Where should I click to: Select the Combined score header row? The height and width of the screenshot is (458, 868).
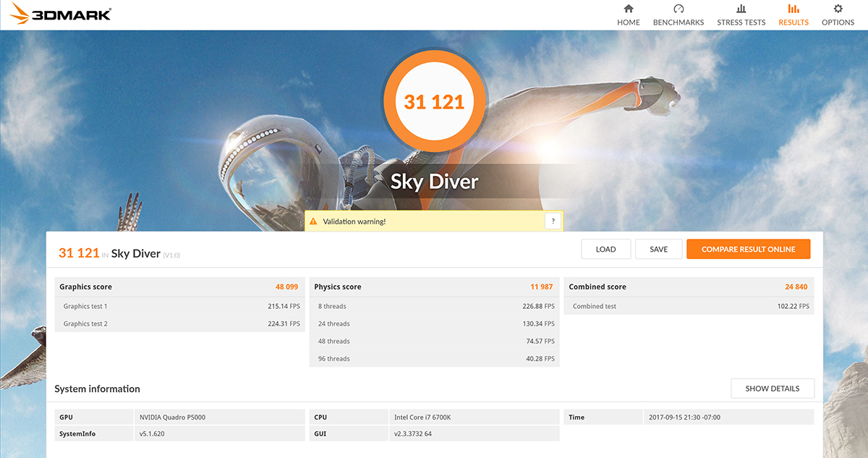(689, 287)
